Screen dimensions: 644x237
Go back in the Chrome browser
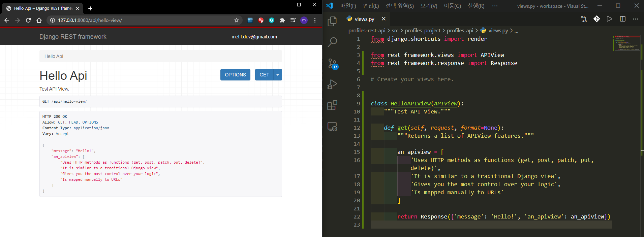tap(7, 20)
